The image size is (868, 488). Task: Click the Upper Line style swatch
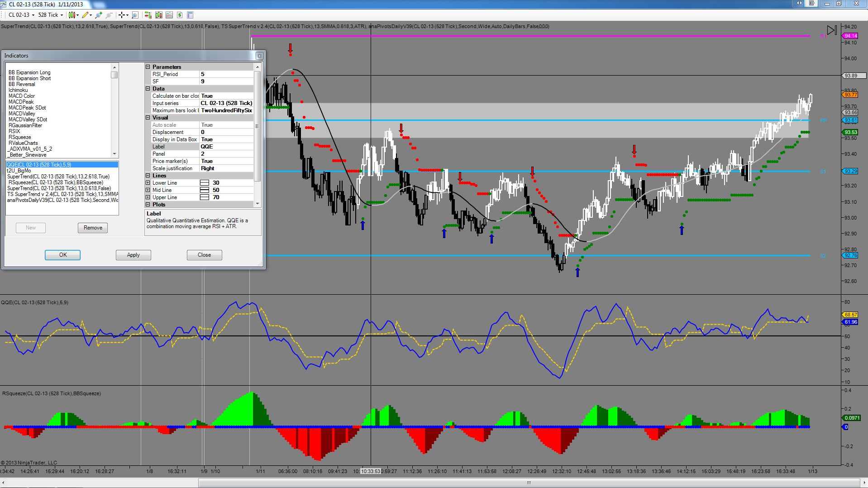point(205,197)
